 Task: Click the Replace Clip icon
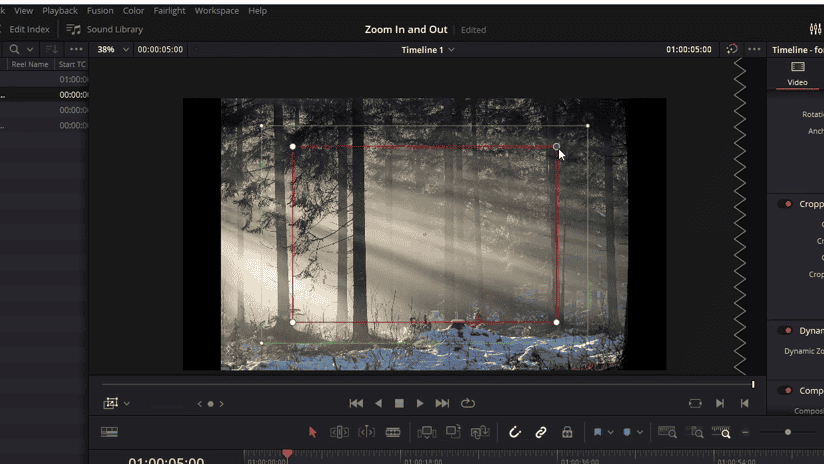(x=480, y=432)
